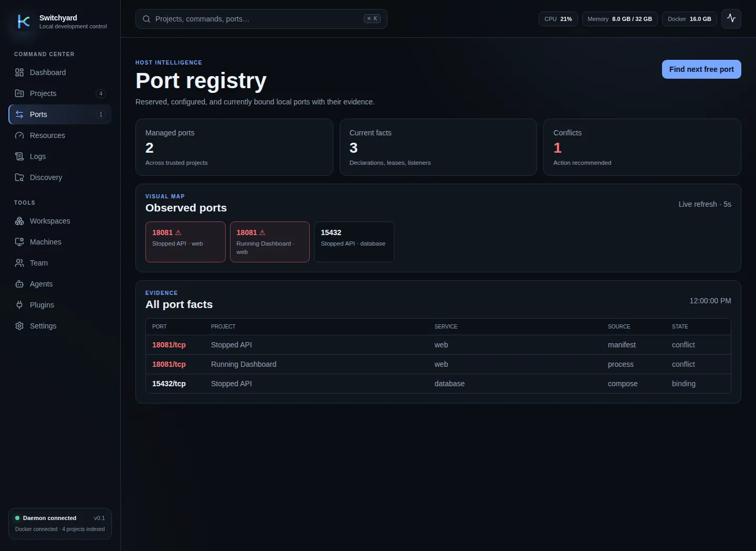Click the Plugins plug icon
756x551 pixels.
pos(19,305)
